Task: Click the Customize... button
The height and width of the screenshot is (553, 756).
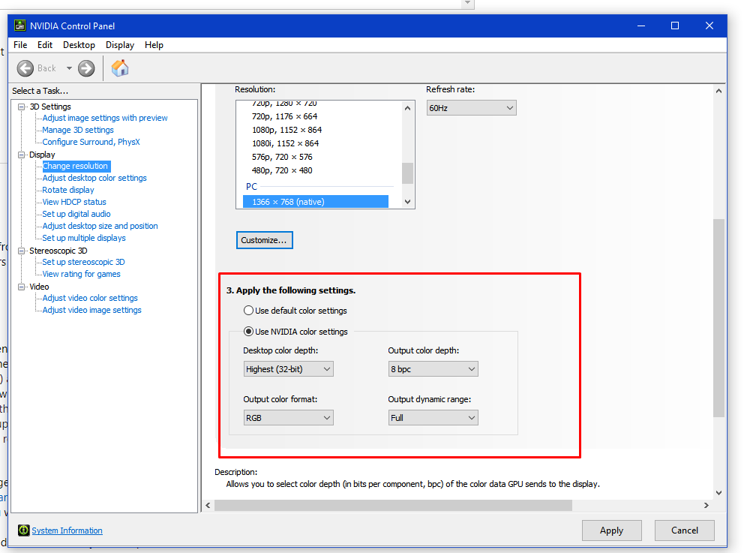Action: click(264, 240)
